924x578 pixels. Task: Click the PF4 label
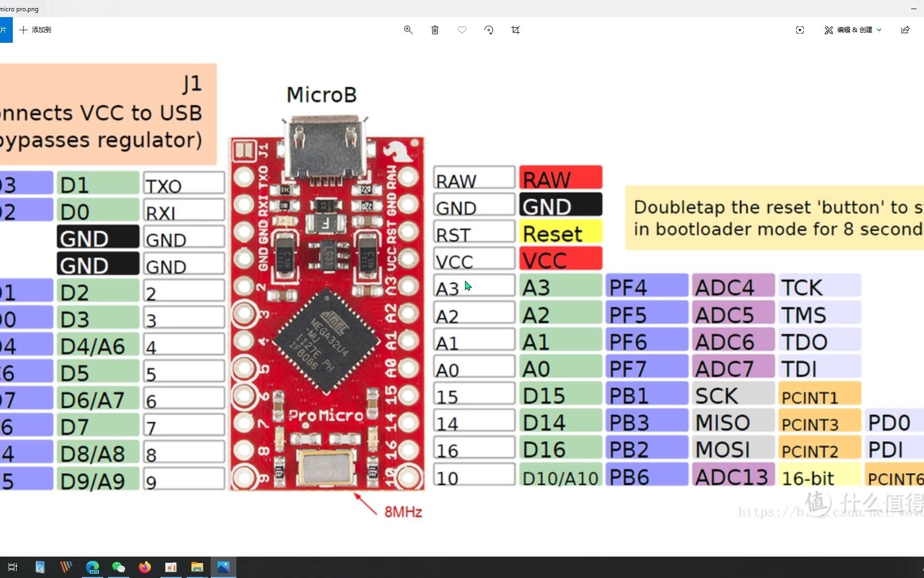[x=646, y=287]
